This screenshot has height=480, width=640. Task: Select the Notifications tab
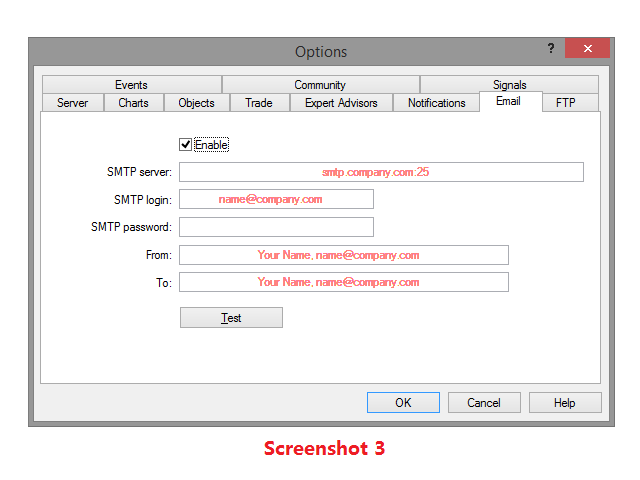436,103
